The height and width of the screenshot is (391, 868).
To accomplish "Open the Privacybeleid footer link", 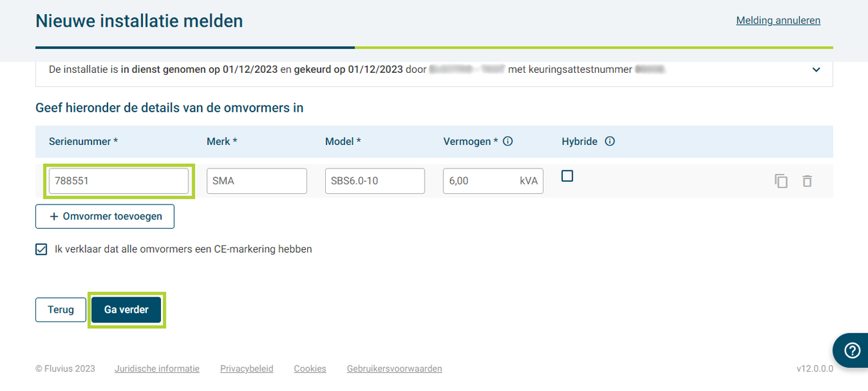I will click(246, 369).
